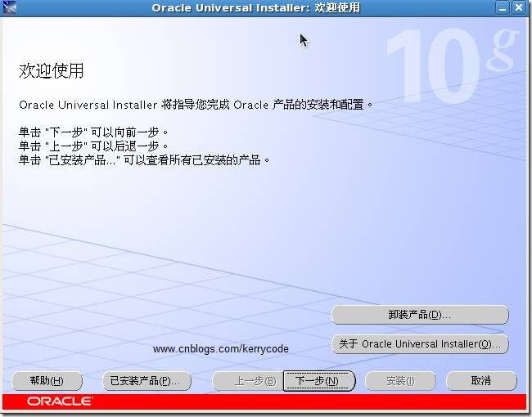Open 卸装产品(D)... uninstall products dialog
Screen dimensions: 532x417
tap(420, 315)
